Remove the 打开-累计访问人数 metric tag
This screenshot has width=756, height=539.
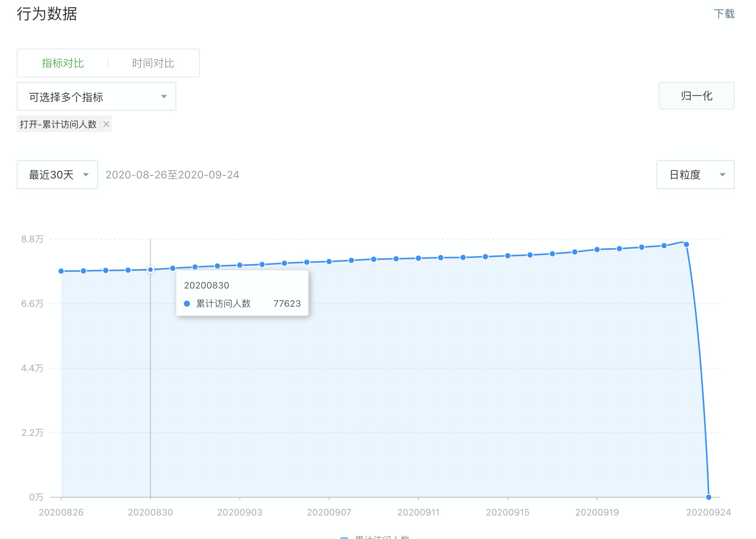tap(106, 124)
